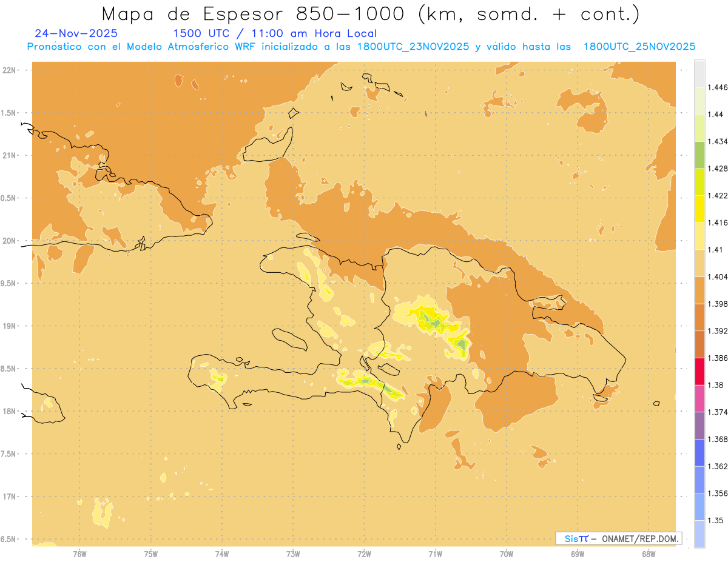Click the longitude label 73W
This screenshot has width=728, height=562.
click(x=293, y=554)
